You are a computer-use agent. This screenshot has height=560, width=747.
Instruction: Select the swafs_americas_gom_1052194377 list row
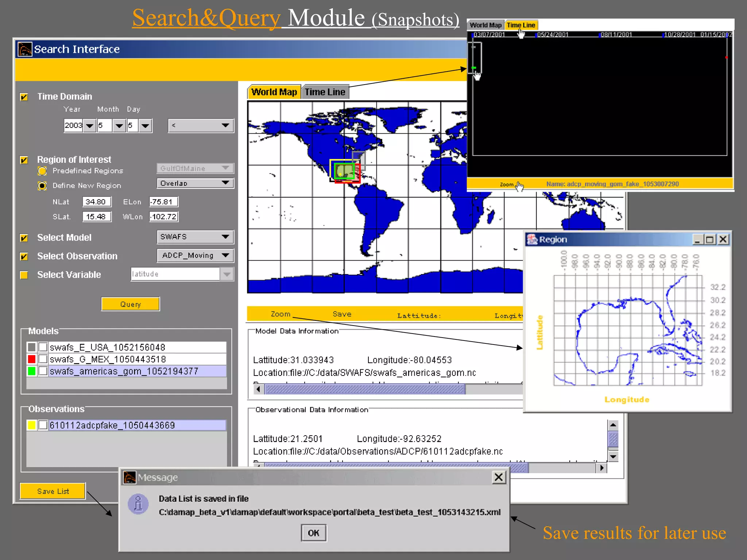137,371
